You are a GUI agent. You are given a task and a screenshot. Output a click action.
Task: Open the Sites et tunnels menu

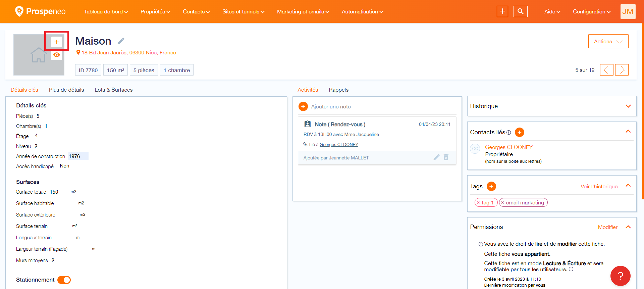(x=244, y=11)
